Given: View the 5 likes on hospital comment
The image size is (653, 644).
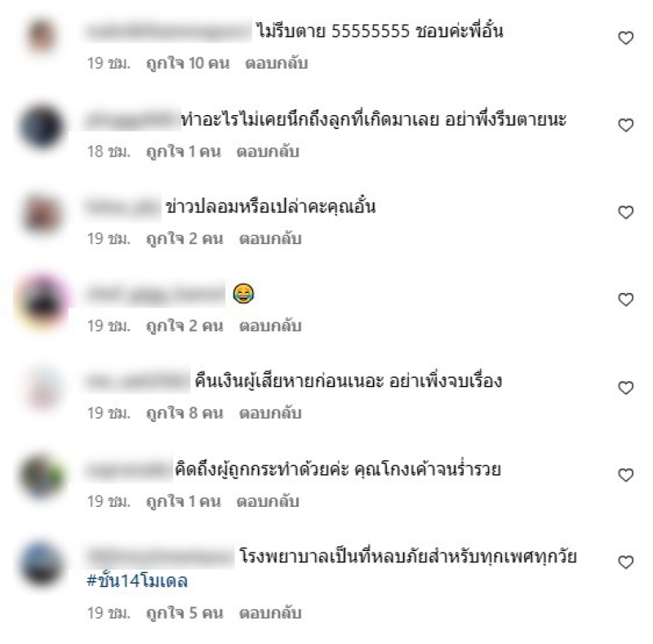Looking at the screenshot, I should [185, 613].
